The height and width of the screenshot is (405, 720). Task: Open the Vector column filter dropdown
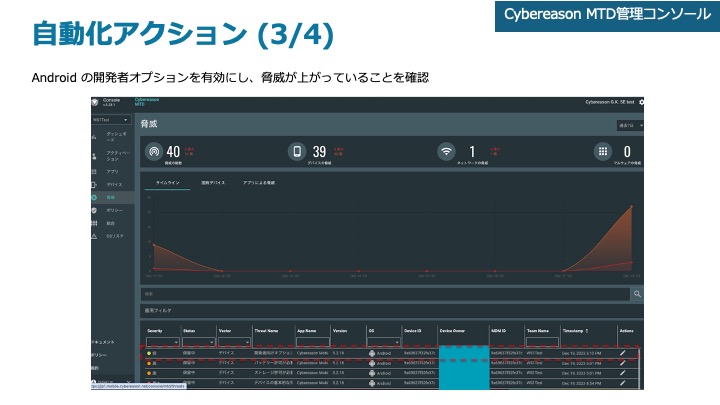[234, 342]
